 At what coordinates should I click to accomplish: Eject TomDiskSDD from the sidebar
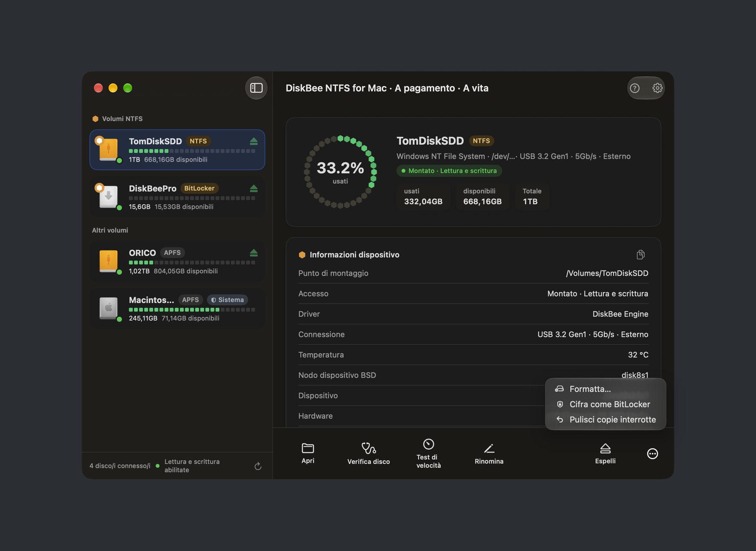click(253, 141)
